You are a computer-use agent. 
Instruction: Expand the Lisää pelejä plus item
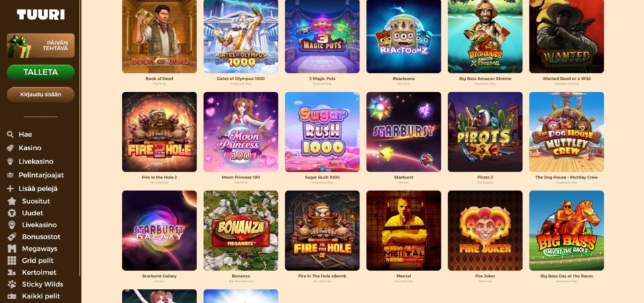(32, 189)
